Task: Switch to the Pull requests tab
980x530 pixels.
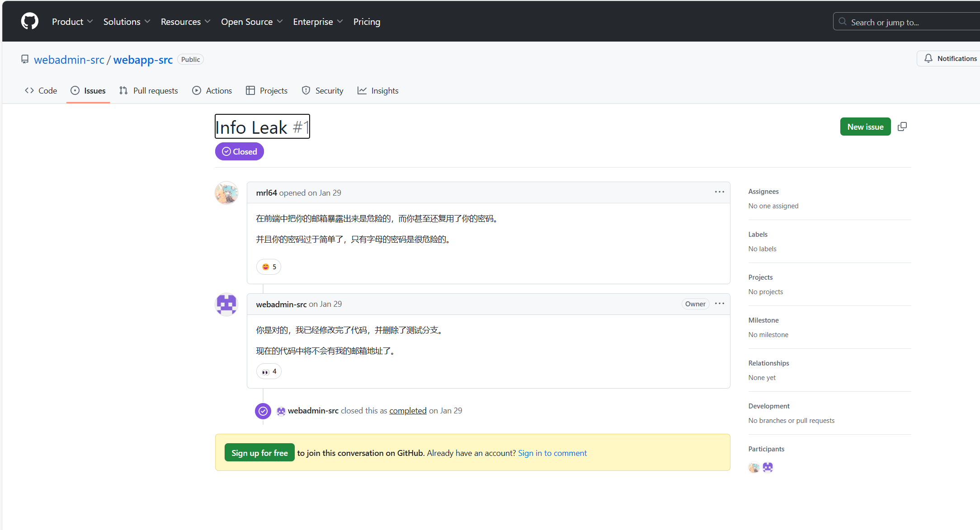Action: coord(149,91)
